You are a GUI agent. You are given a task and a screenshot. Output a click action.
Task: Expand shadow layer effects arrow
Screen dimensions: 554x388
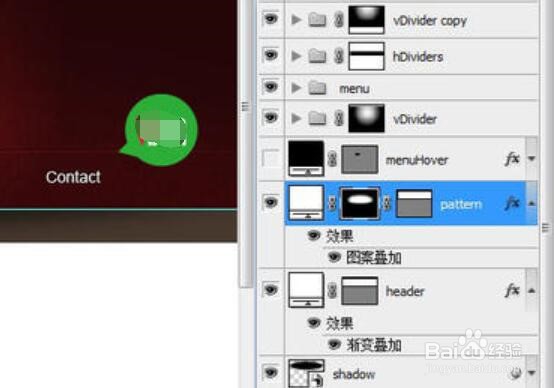tap(532, 372)
